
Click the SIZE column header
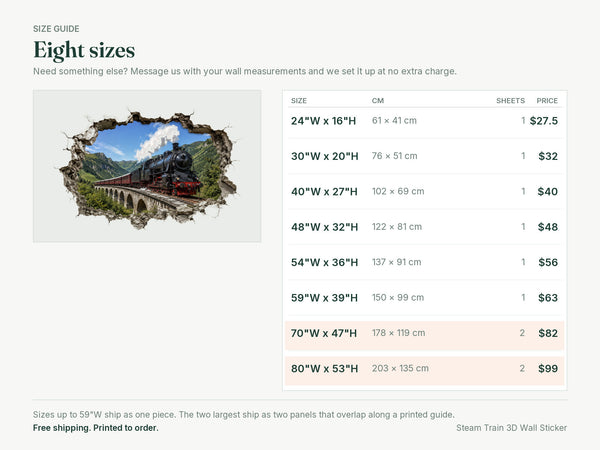pos(299,101)
